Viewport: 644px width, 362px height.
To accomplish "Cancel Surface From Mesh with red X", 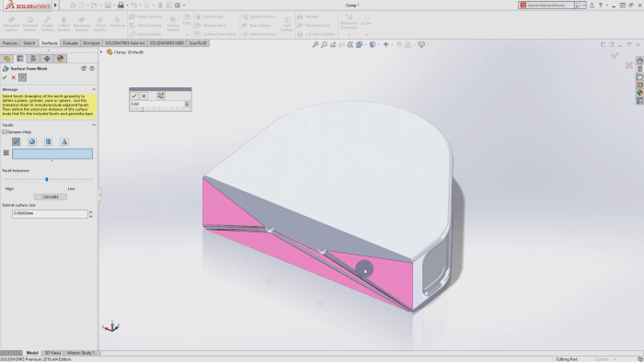I will (x=14, y=77).
